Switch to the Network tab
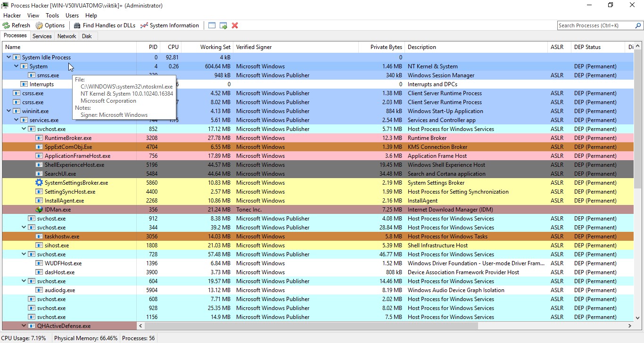This screenshot has width=644, height=343. tap(66, 36)
